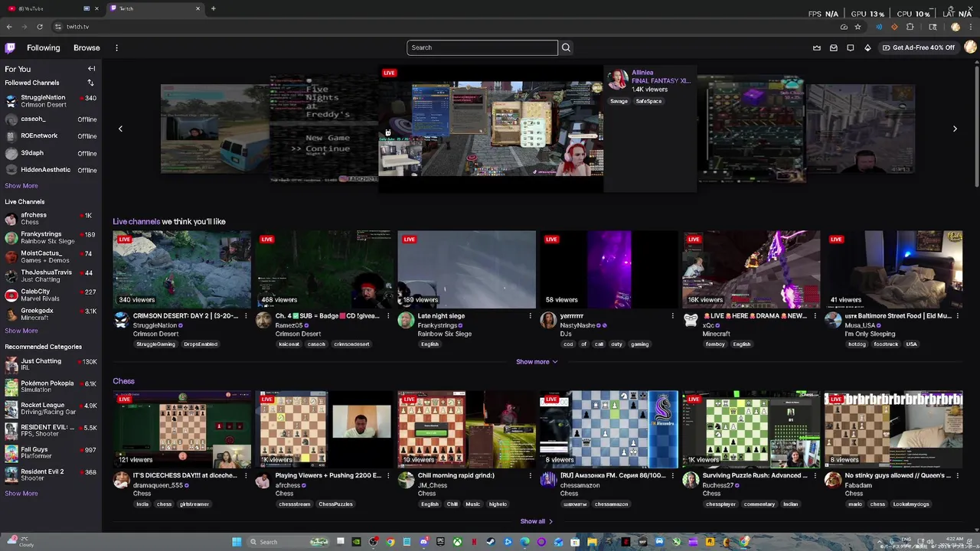980x551 pixels.
Task: Go to previous carousel stream
Action: coord(120,129)
